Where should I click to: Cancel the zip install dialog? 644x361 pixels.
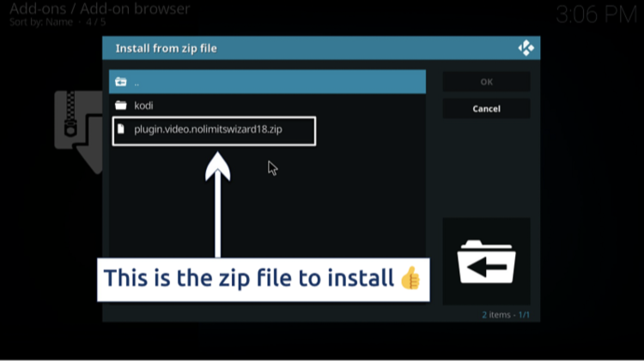(486, 109)
